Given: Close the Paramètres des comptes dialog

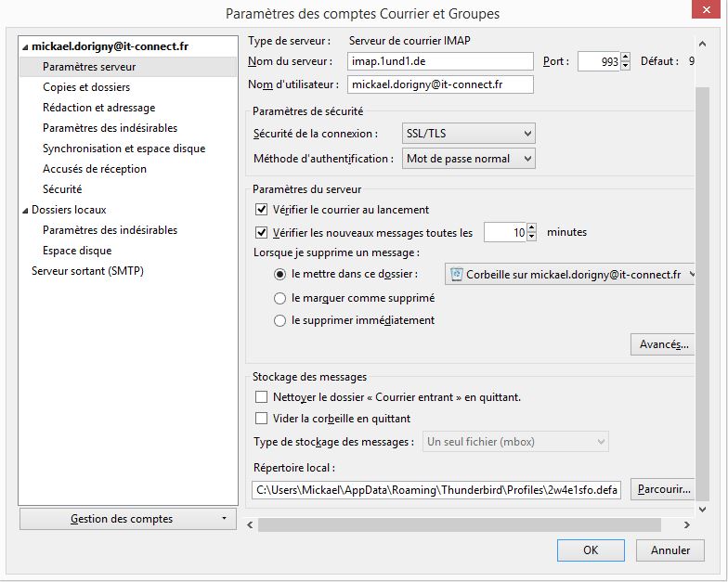Looking at the screenshot, I should point(706,9).
